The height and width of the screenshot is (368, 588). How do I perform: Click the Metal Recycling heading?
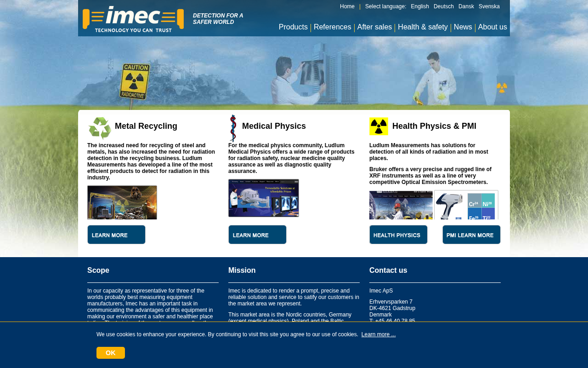coord(146,126)
